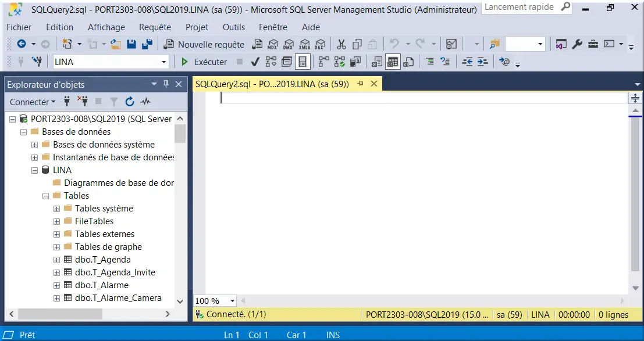Select the dbo.T_Alarme table
The height and width of the screenshot is (341, 644).
pyautogui.click(x=101, y=285)
